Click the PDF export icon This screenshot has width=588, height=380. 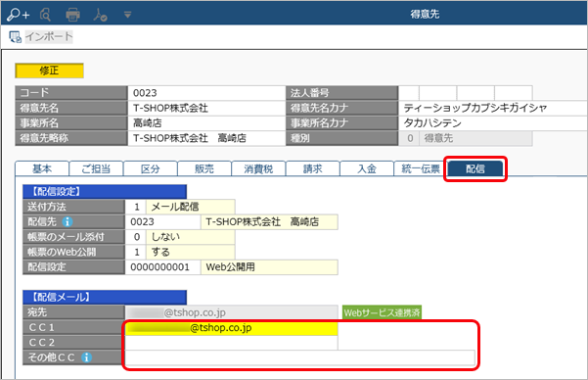100,15
